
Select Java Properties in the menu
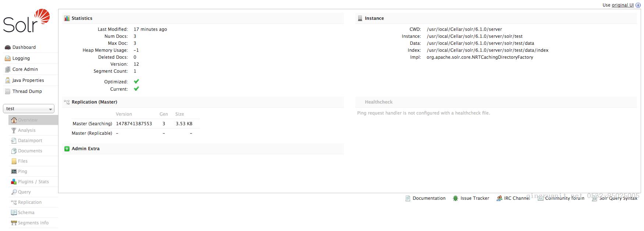coord(28,80)
